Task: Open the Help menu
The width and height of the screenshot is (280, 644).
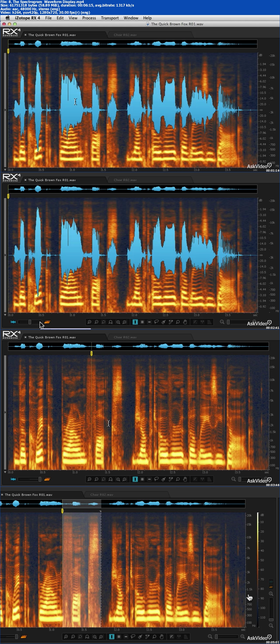Action: click(x=147, y=18)
